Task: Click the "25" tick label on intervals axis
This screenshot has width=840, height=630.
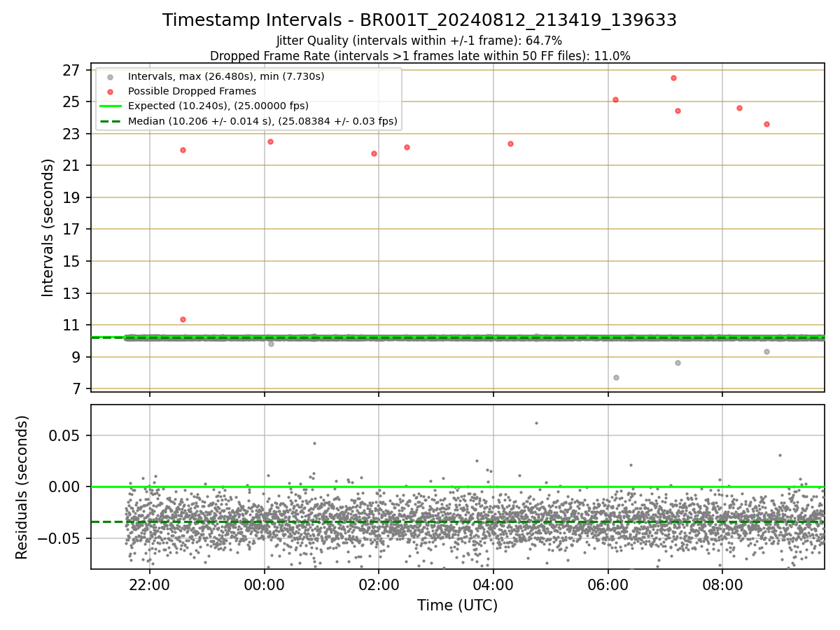Action: pos(71,102)
